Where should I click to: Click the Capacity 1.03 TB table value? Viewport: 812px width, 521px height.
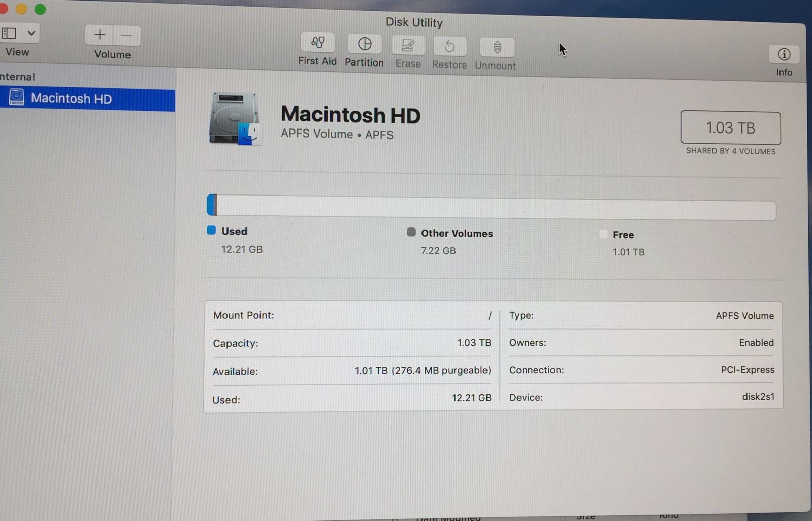tap(474, 343)
